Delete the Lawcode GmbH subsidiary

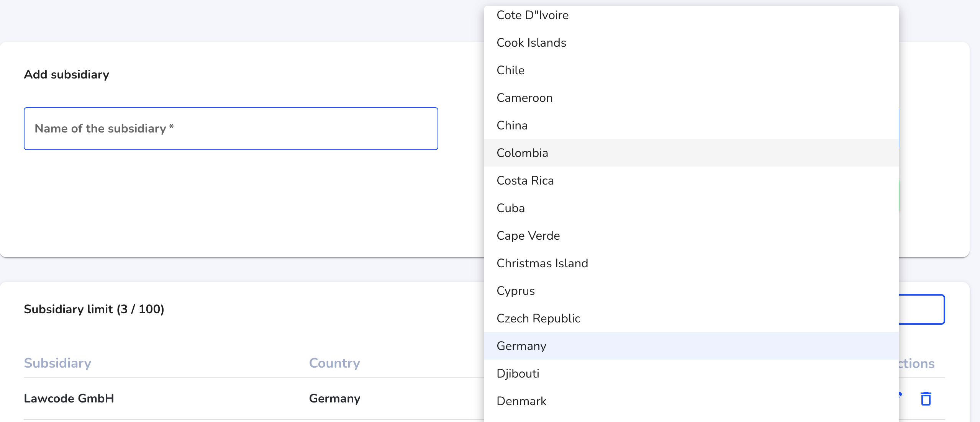(x=926, y=399)
